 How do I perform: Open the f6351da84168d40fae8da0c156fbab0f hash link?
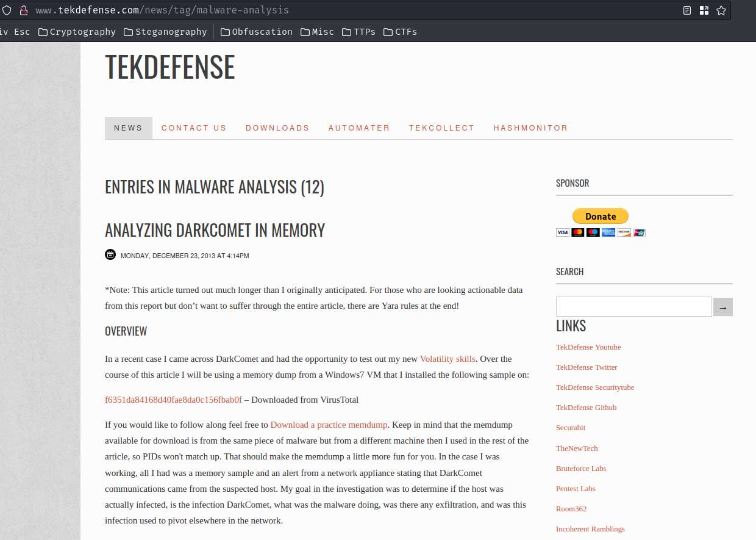click(x=173, y=400)
